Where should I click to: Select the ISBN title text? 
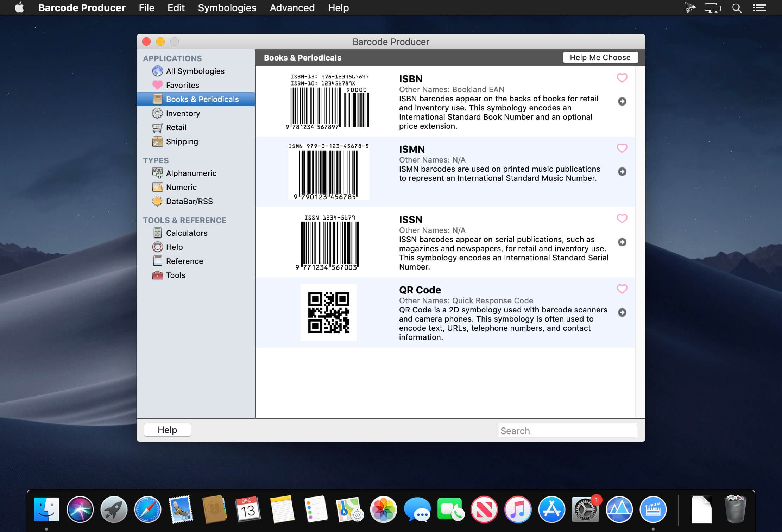(411, 79)
